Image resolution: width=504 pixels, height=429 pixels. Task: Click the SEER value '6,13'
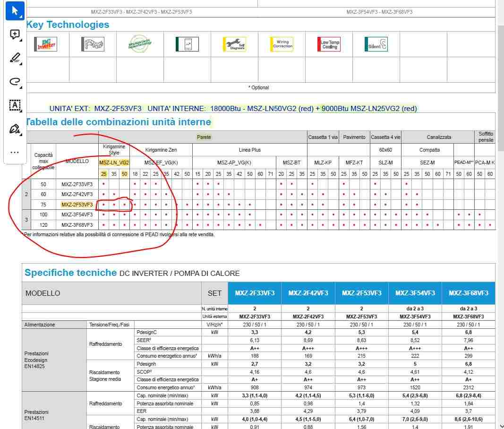tap(255, 340)
